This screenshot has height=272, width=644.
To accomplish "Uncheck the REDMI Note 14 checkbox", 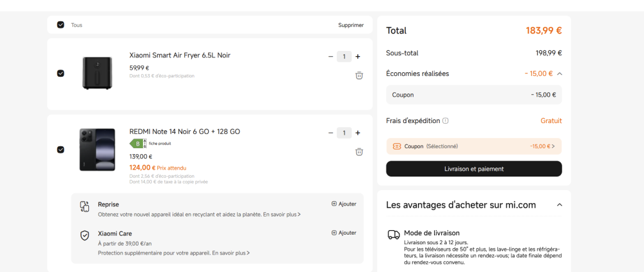I will click(61, 150).
